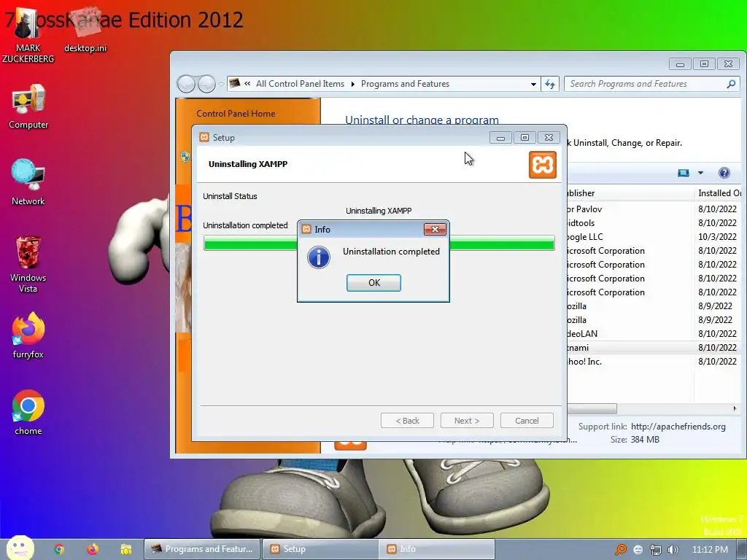Maximize the Setup window
Screen dimensions: 747x560
525,138
